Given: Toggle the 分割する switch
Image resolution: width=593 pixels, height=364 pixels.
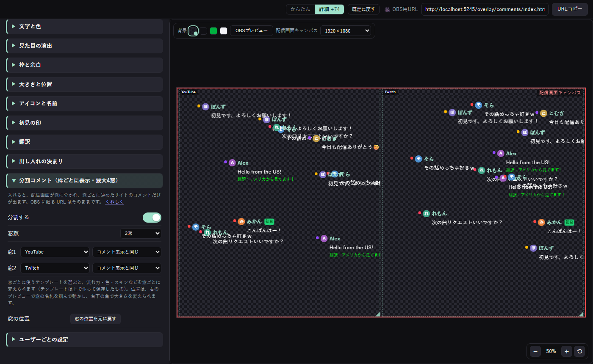Looking at the screenshot, I should pyautogui.click(x=152, y=217).
